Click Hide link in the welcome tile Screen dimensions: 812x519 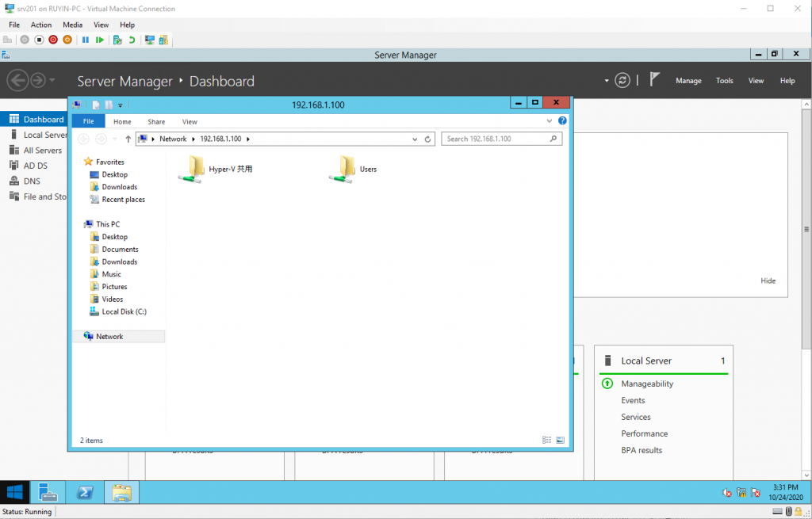[768, 280]
